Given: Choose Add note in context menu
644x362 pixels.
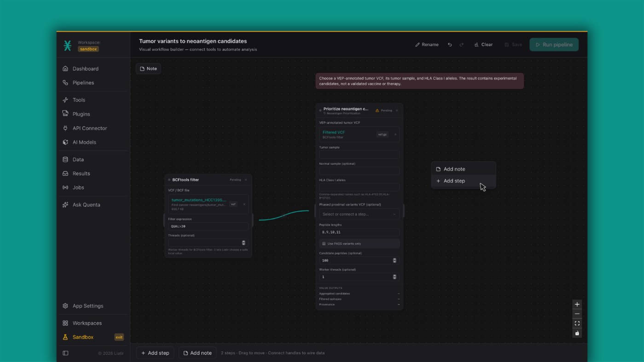Looking at the screenshot, I should tap(464, 169).
